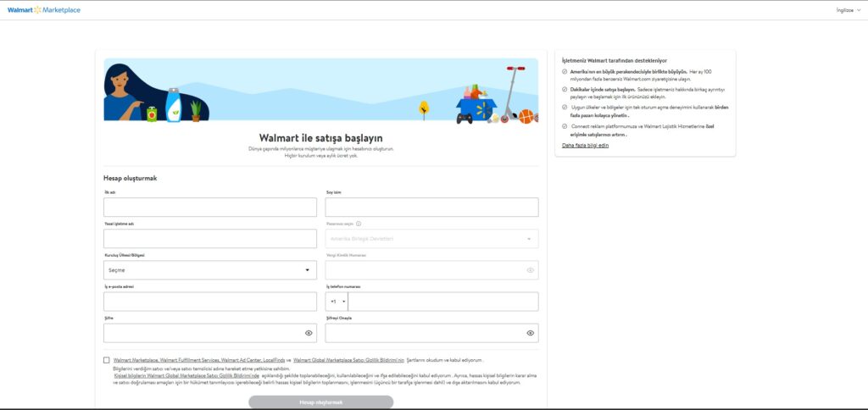Screen dimensions: 868x410
Task: Open the Daha fazla bilgi edin link
Action: (585, 145)
